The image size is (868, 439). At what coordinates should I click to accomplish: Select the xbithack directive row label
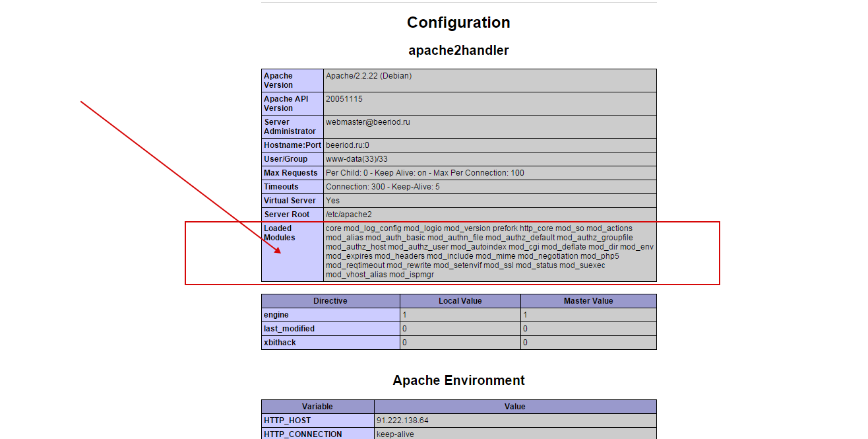[x=280, y=343]
